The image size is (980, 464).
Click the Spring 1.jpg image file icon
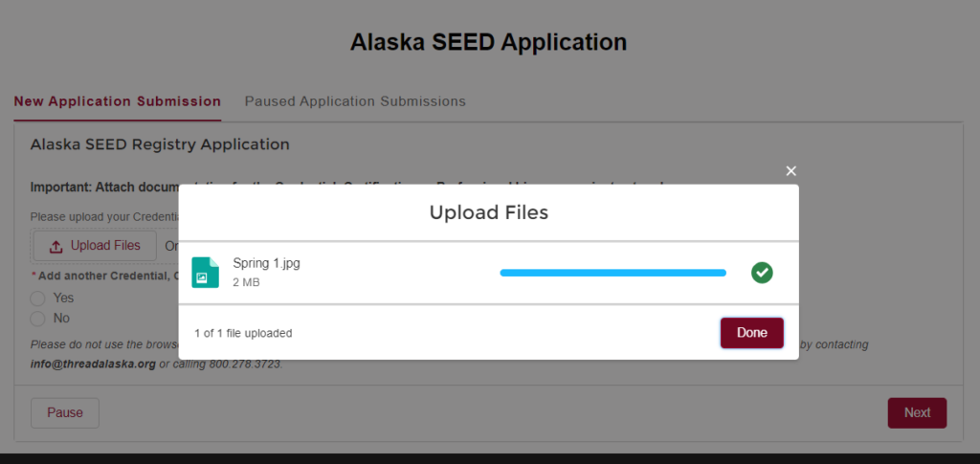[x=205, y=273]
